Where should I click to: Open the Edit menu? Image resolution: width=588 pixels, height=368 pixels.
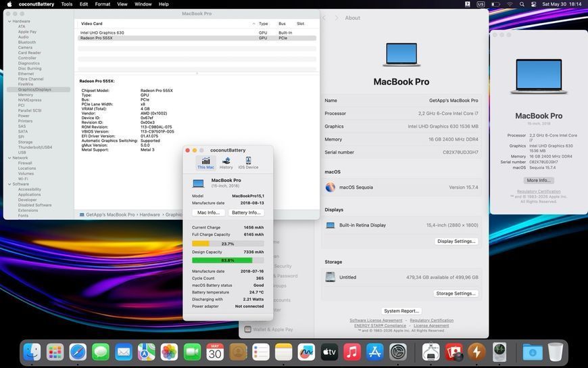click(x=84, y=4)
